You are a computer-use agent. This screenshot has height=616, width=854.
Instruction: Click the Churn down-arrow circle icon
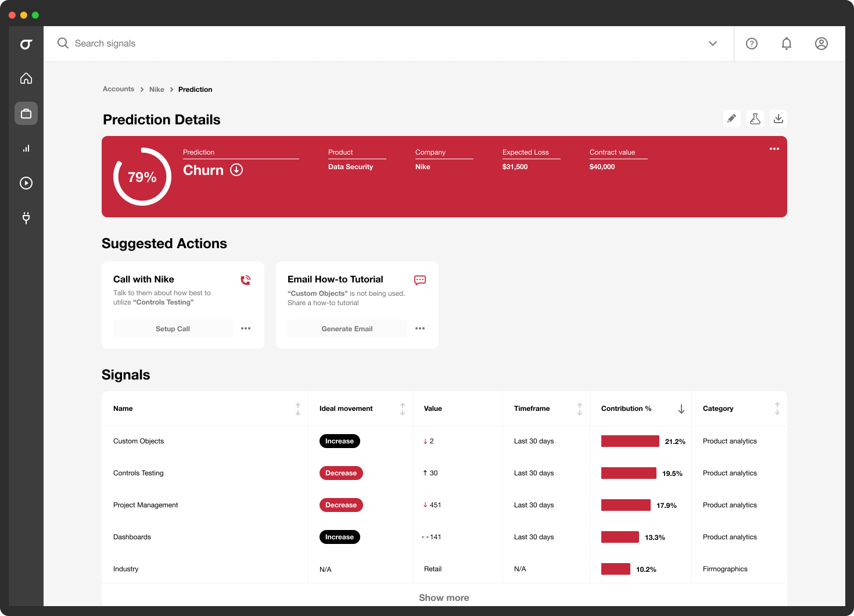(236, 170)
